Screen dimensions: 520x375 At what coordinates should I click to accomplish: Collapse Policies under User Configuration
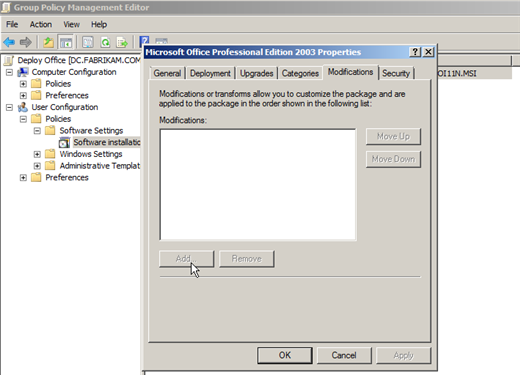point(23,119)
